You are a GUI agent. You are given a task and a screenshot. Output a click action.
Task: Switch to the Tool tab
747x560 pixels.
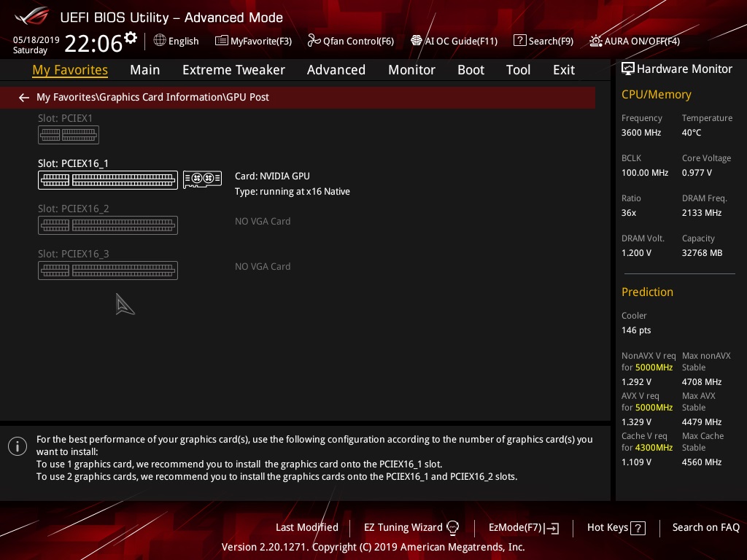[519, 70]
